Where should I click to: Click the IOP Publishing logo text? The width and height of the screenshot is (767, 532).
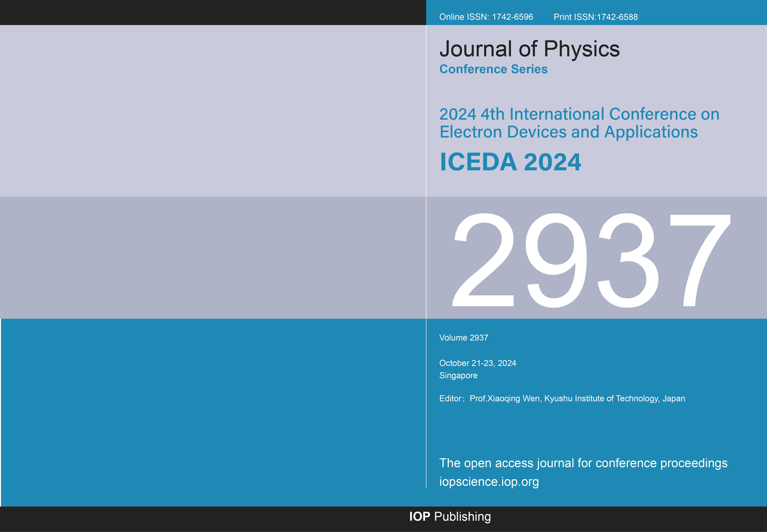point(450,517)
